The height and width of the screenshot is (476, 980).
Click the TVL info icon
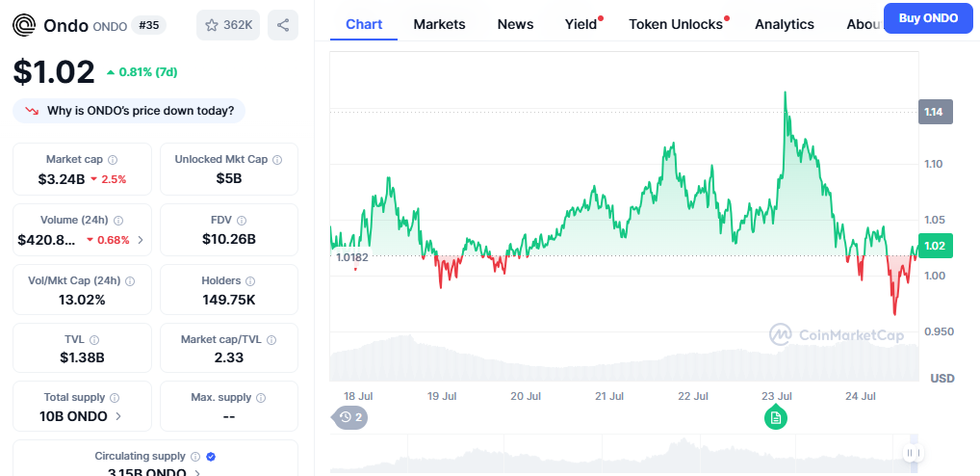[x=94, y=340]
